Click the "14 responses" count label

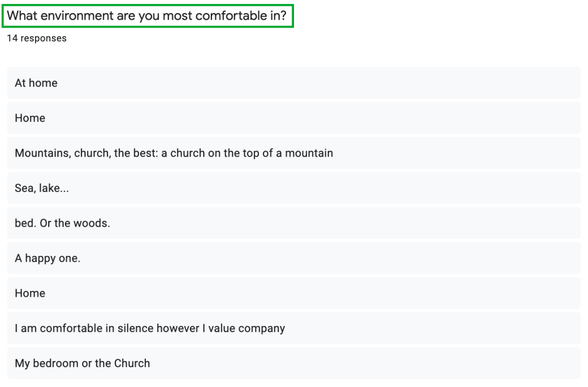click(37, 38)
